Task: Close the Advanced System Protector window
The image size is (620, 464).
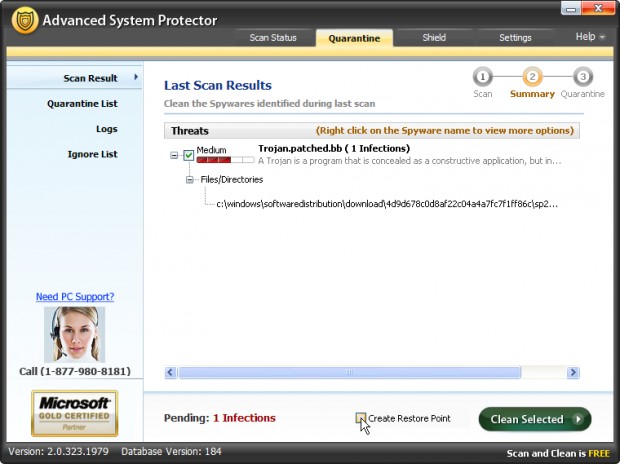Action: 598,8
